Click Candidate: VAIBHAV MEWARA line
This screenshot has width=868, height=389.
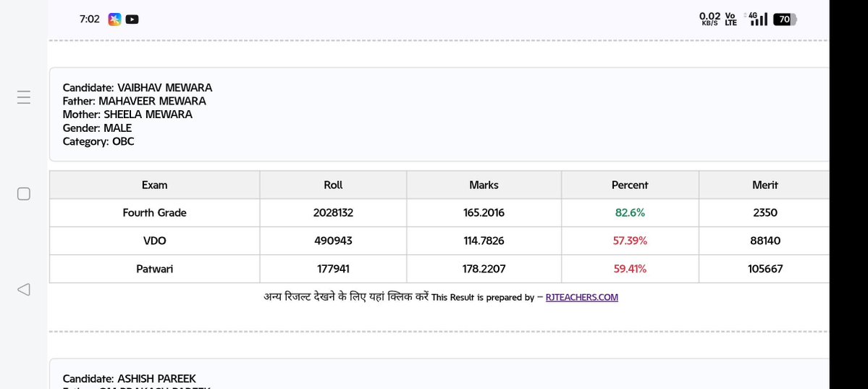[138, 88]
